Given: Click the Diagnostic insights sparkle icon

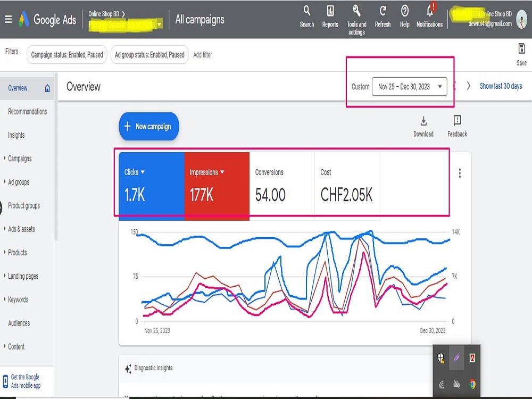Looking at the screenshot, I should pos(128,369).
